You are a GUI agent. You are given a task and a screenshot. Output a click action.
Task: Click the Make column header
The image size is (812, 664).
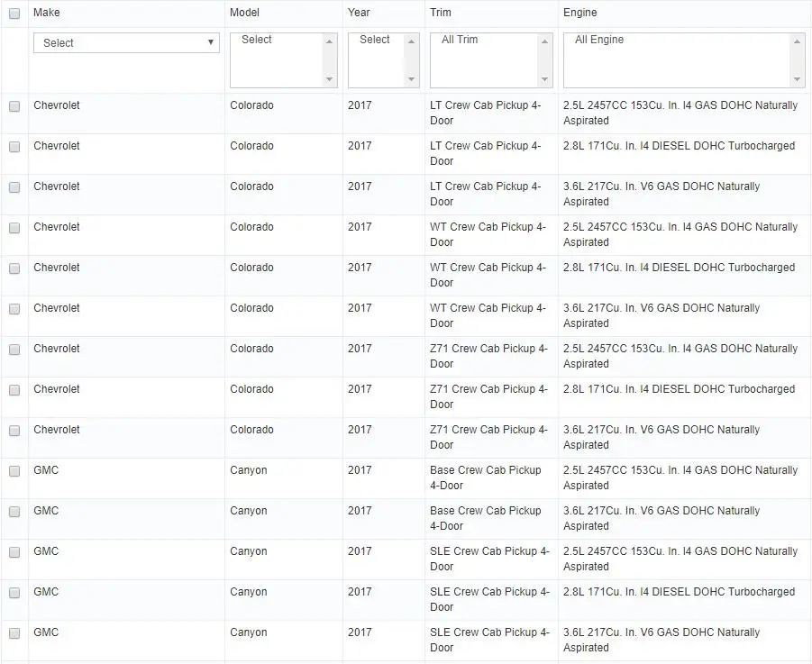coord(47,13)
